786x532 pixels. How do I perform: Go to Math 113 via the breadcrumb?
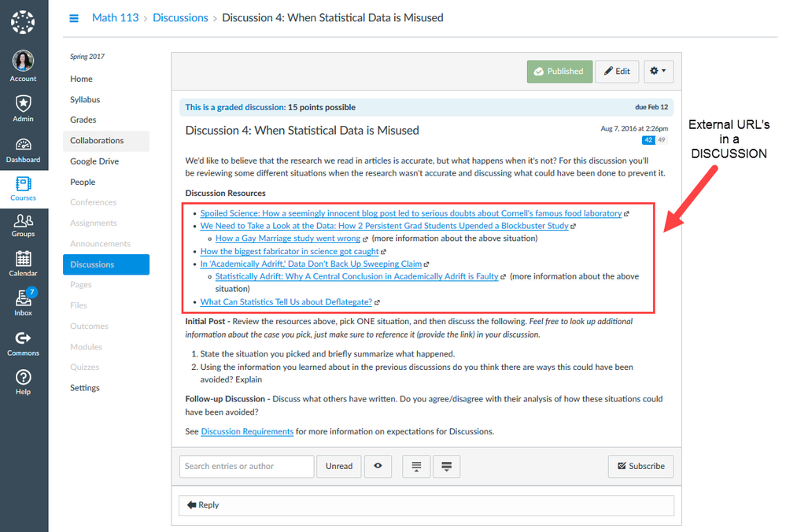pyautogui.click(x=115, y=17)
